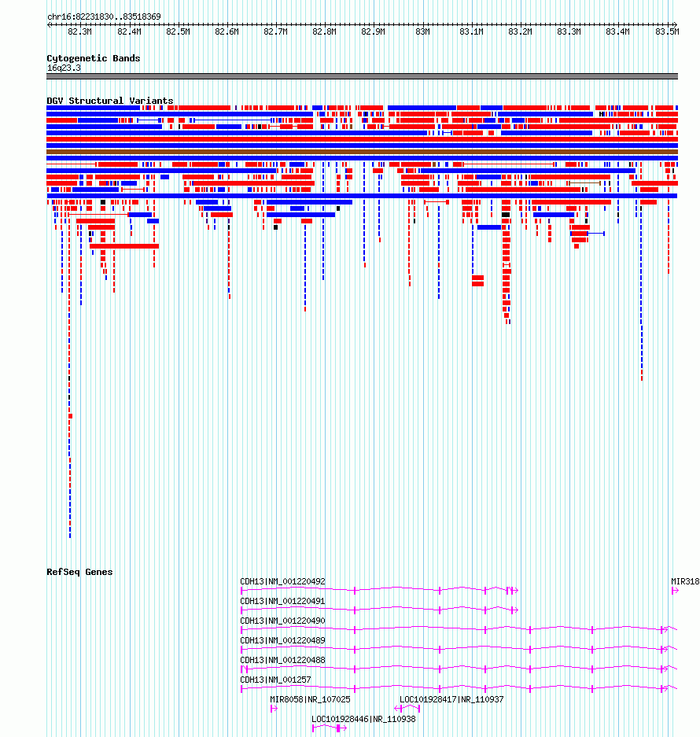Viewport: 700px width, 737px height.
Task: Click the NM_001257 transcript line glyph
Action: [459, 688]
